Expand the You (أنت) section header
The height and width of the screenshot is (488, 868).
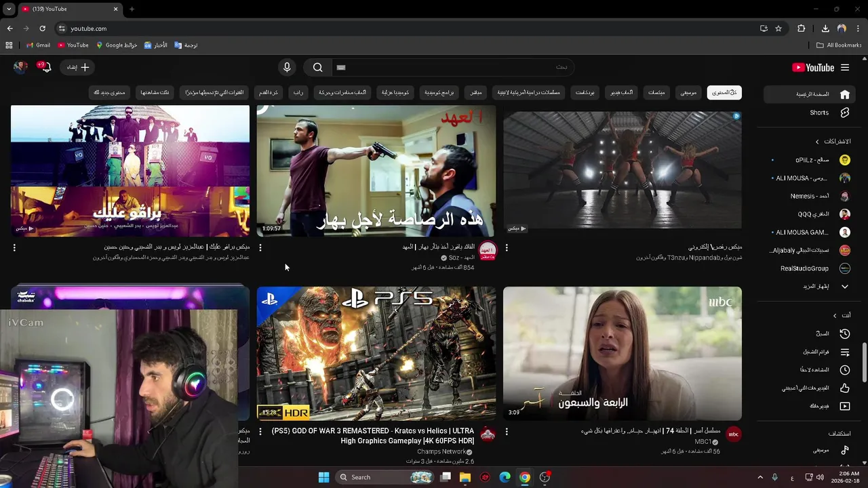[842, 315]
